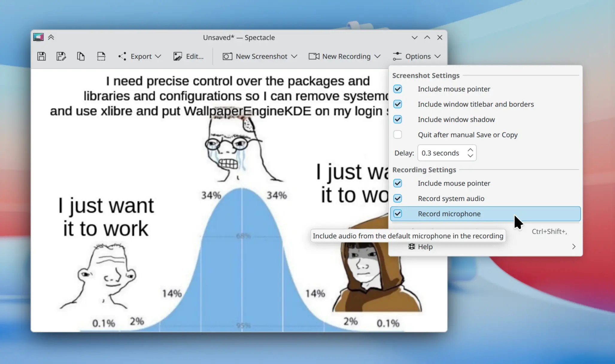Image resolution: width=615 pixels, height=364 pixels.
Task: Select the Record microphone menu item
Action: coord(485,214)
